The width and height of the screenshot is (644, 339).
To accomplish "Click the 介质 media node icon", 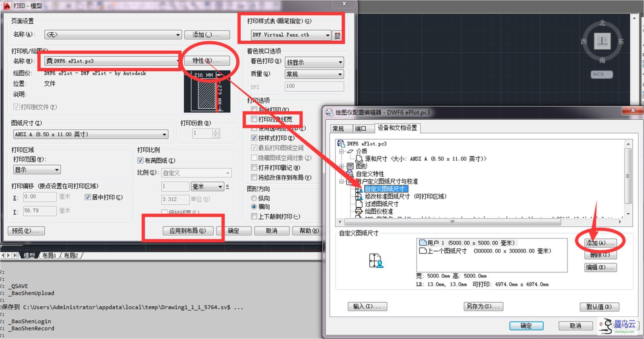I will [x=350, y=151].
